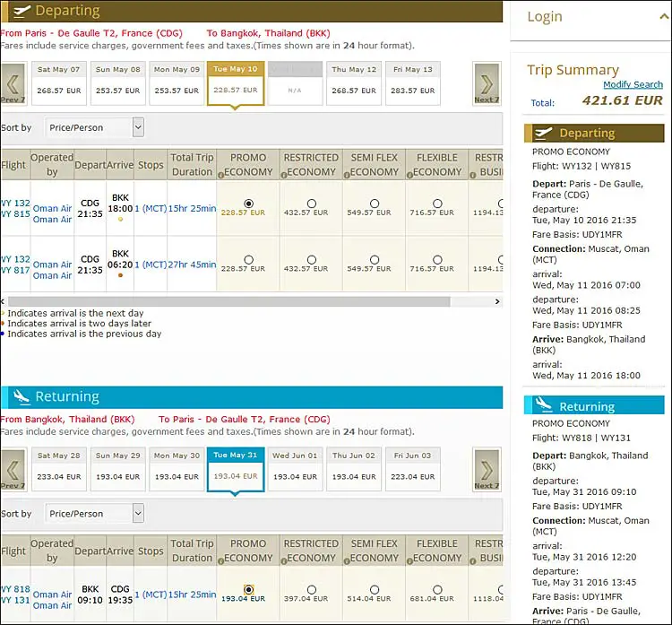Click Trip Summary Departing plane icon
The height and width of the screenshot is (625, 672).
pos(543,133)
